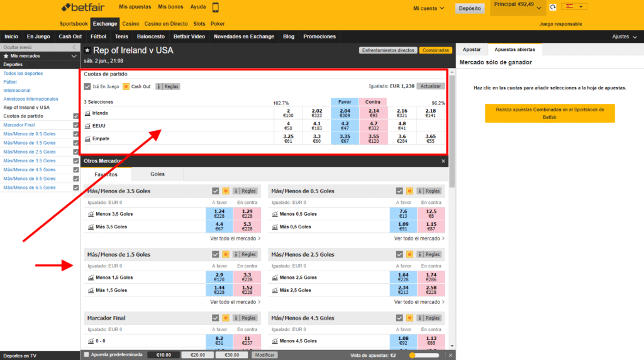Click the Combinadas button
Viewport: 644px width, 360px height.
pyautogui.click(x=435, y=50)
